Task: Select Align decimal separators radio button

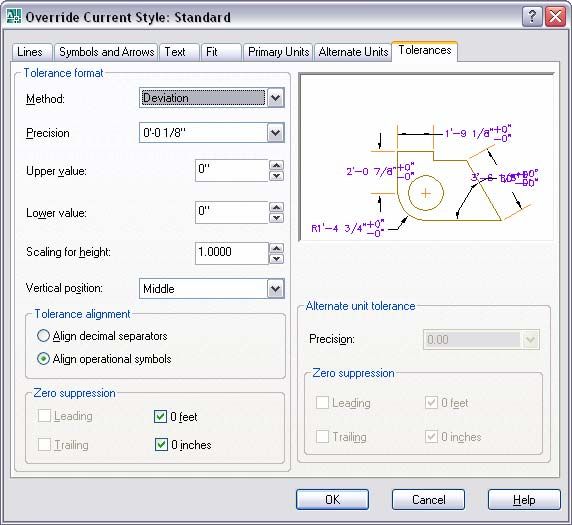Action: pyautogui.click(x=43, y=336)
